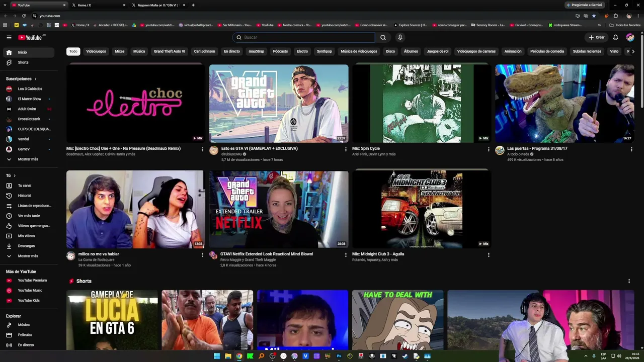Open options for Esto es GTA VI video
The image size is (644, 362).
coord(346,149)
